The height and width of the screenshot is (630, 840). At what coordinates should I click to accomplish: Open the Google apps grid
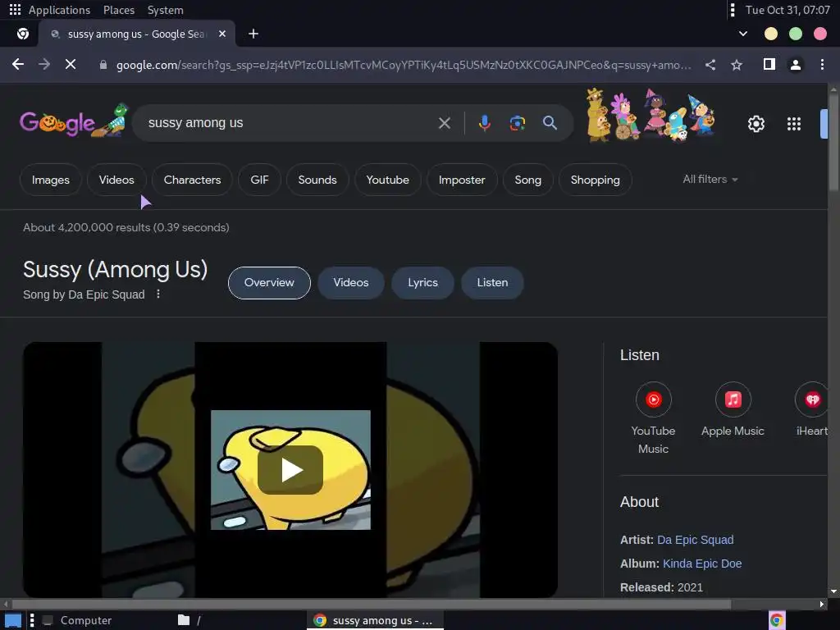[x=794, y=125]
